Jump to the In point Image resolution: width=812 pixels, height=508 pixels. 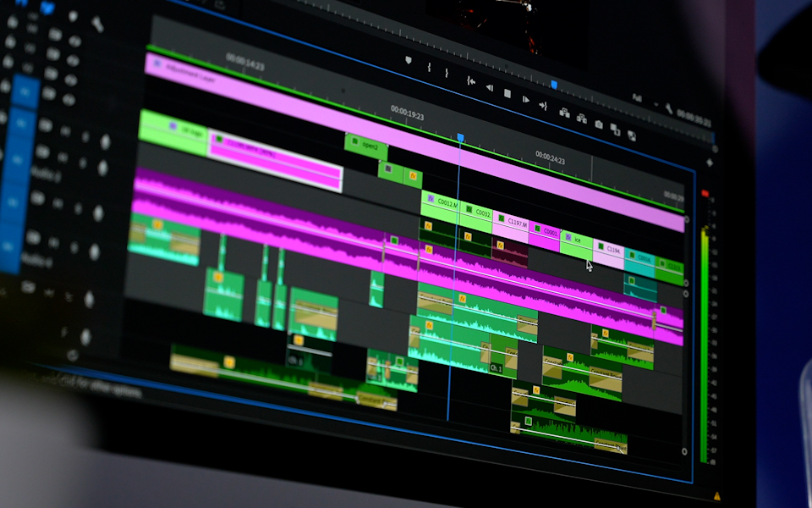coord(470,81)
